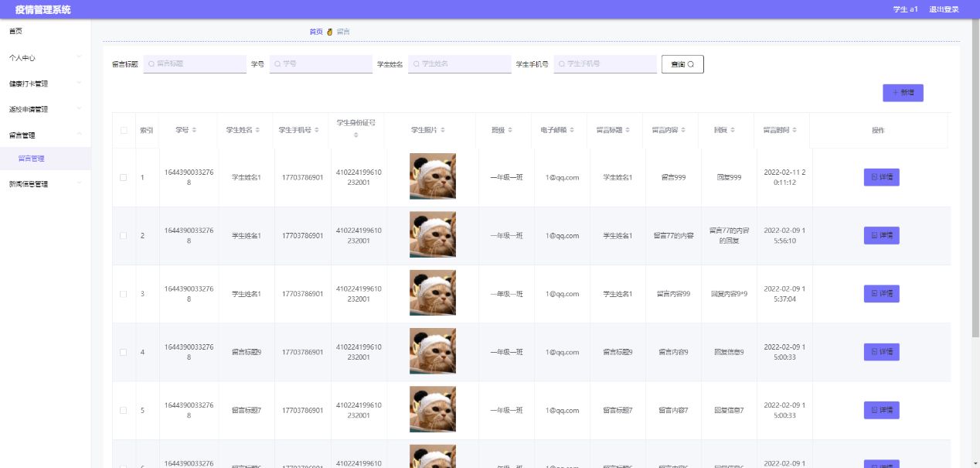
Task: Click the 2022-02-09 15:56:10 timestamp cell
Action: (784, 235)
